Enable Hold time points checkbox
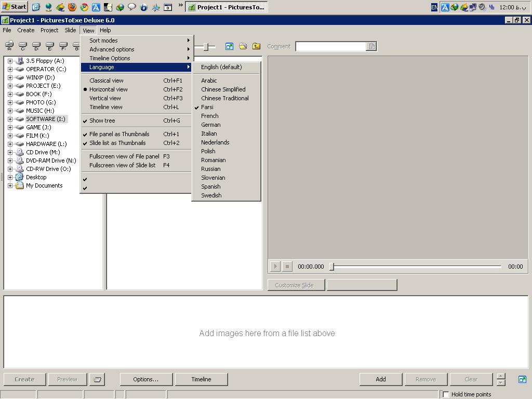Image resolution: width=532 pixels, height=399 pixels. coord(446,394)
